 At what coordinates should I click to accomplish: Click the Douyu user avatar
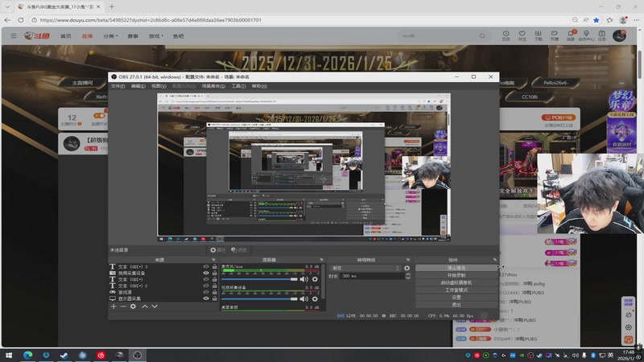(x=619, y=35)
